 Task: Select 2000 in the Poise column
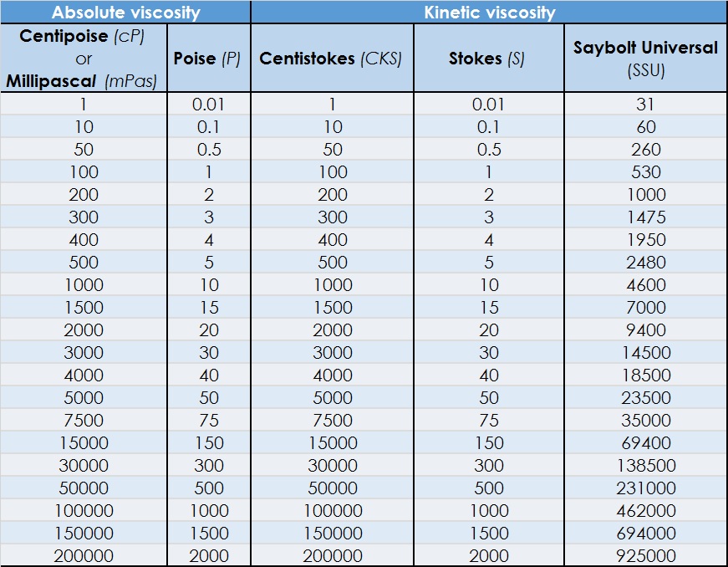tap(209, 556)
